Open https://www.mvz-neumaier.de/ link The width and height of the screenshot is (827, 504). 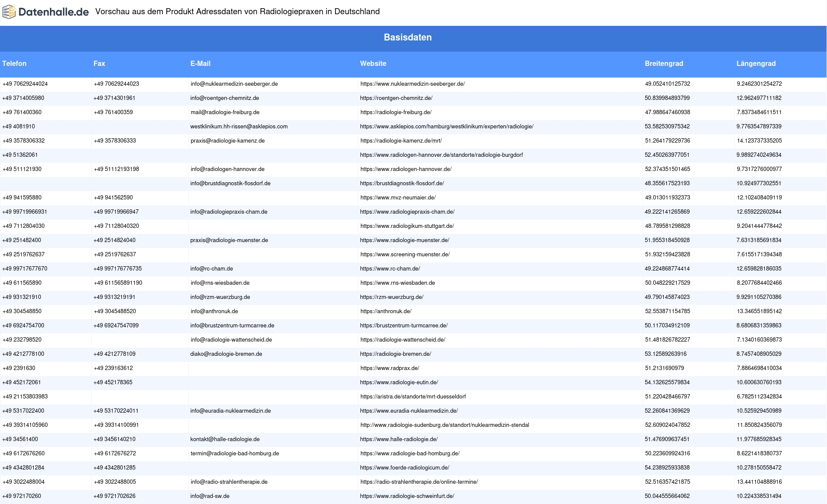398,198
